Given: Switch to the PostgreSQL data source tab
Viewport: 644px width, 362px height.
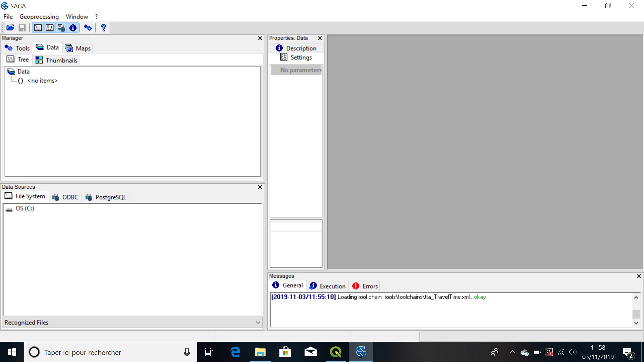Looking at the screenshot, I should (106, 197).
